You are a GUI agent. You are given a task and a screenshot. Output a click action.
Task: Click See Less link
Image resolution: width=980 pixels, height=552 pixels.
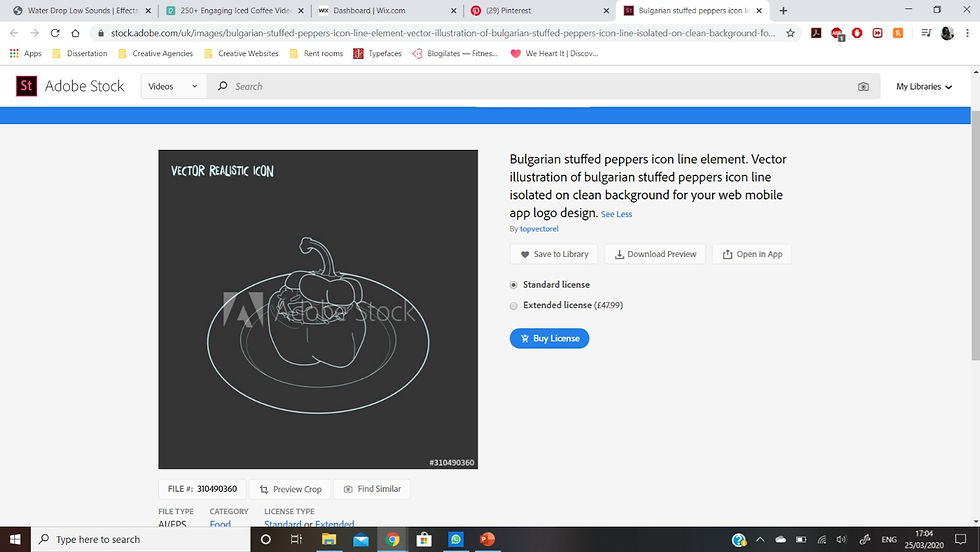pos(616,214)
